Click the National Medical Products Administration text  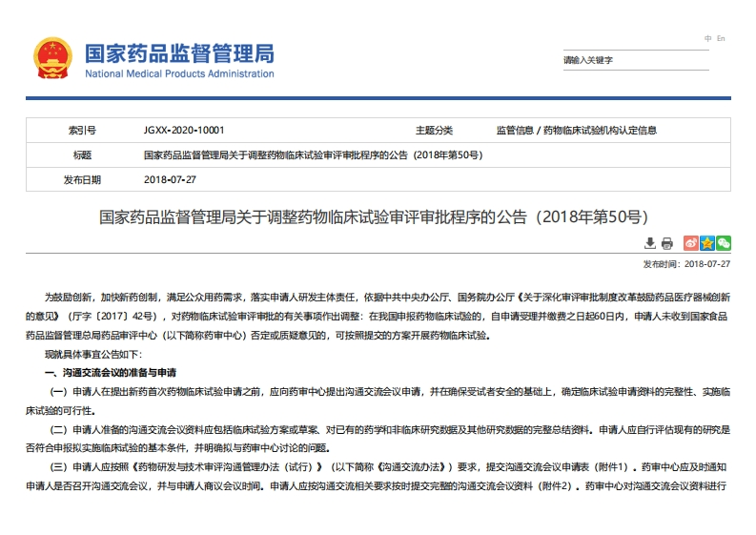[179, 73]
